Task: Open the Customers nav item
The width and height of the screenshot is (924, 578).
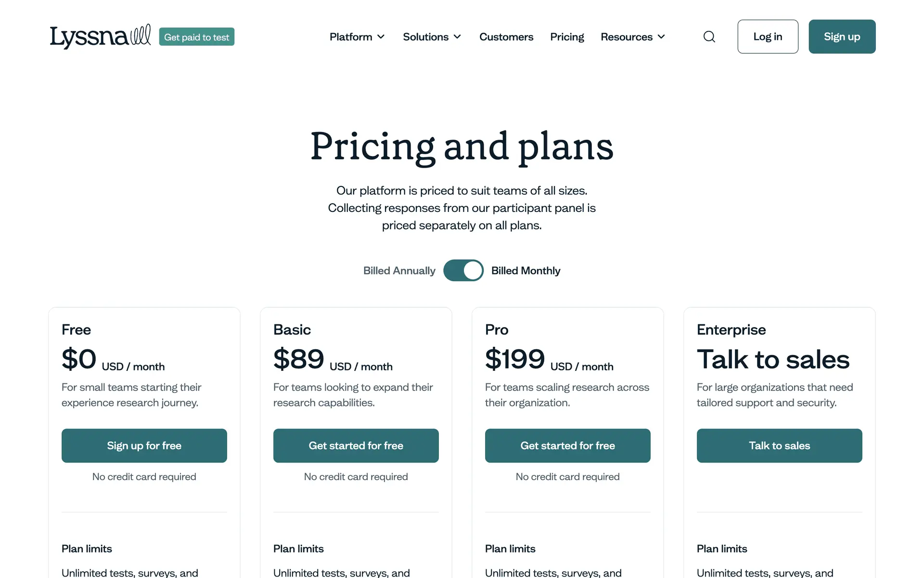Action: [x=506, y=37]
